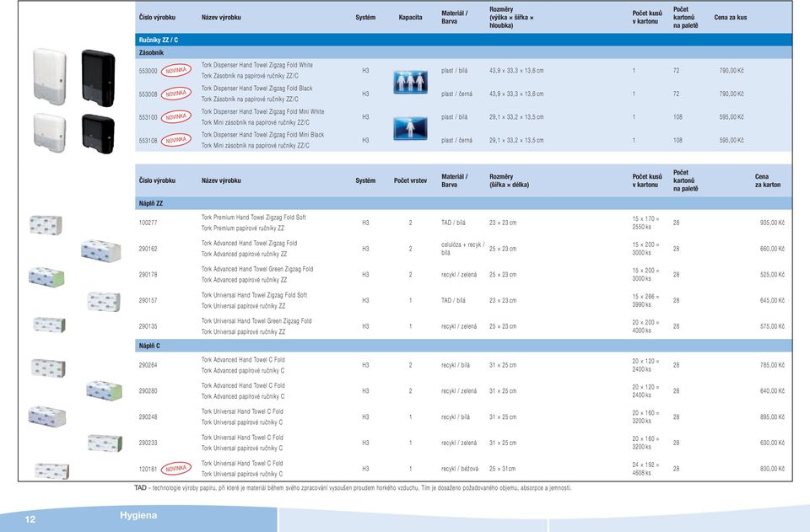810x532 pixels.
Task: Click the 'Ručníky ZZ / C' section bar
Action: (x=463, y=40)
